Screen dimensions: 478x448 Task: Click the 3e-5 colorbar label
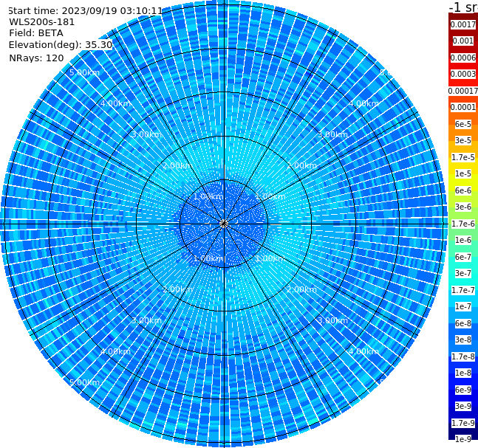pyautogui.click(x=463, y=140)
